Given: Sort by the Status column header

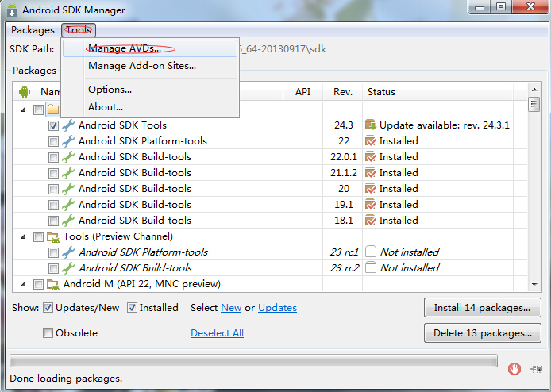Looking at the screenshot, I should click(437, 92).
